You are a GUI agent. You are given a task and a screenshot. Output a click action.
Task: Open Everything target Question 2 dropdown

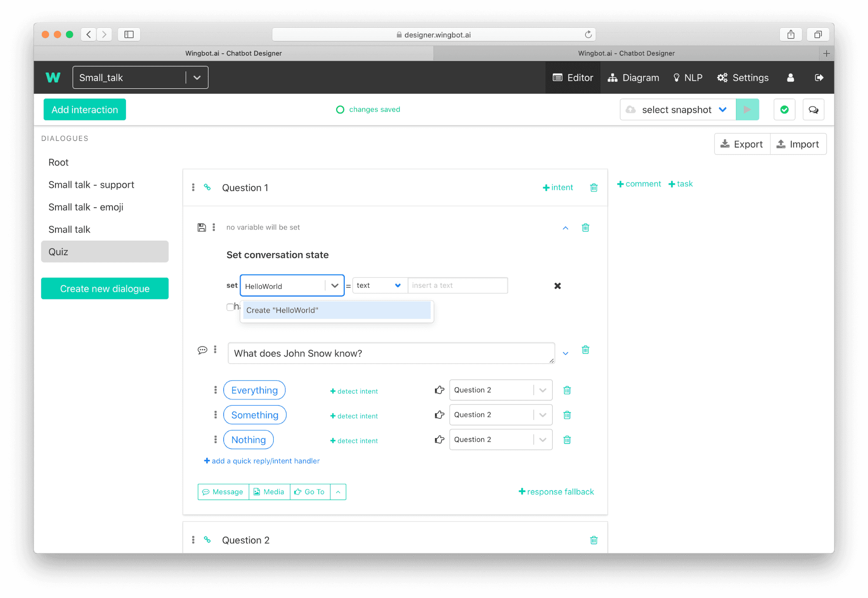point(542,390)
